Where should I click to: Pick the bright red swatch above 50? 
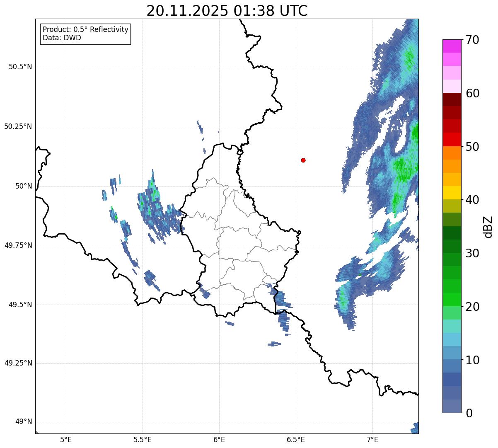pyautogui.click(x=452, y=140)
